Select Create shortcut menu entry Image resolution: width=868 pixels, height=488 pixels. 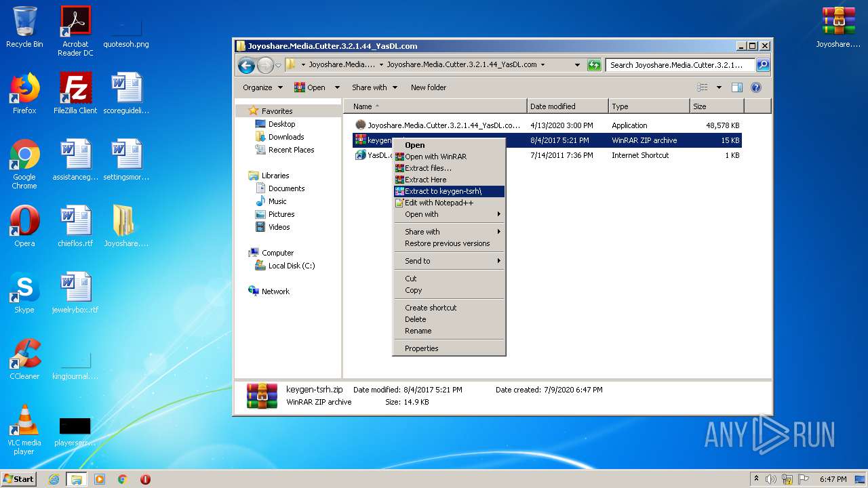click(x=449, y=308)
